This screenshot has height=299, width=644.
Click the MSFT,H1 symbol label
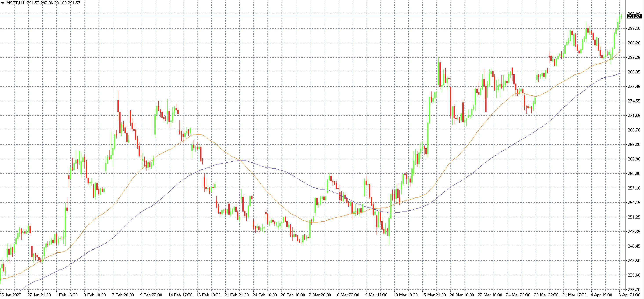15,3
